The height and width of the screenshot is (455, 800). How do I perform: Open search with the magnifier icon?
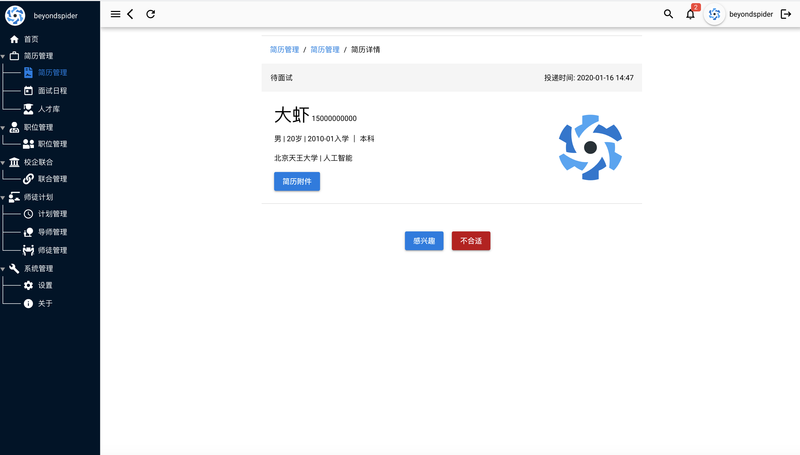click(669, 14)
